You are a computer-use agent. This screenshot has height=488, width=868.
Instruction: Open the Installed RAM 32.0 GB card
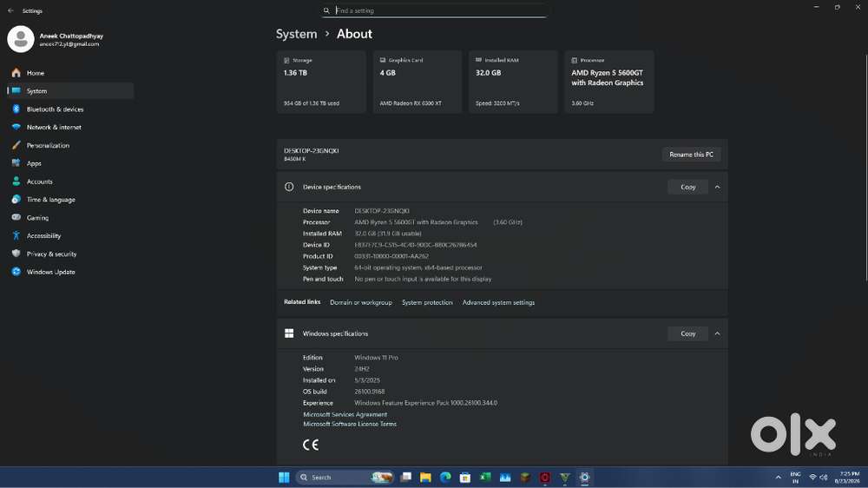(513, 82)
